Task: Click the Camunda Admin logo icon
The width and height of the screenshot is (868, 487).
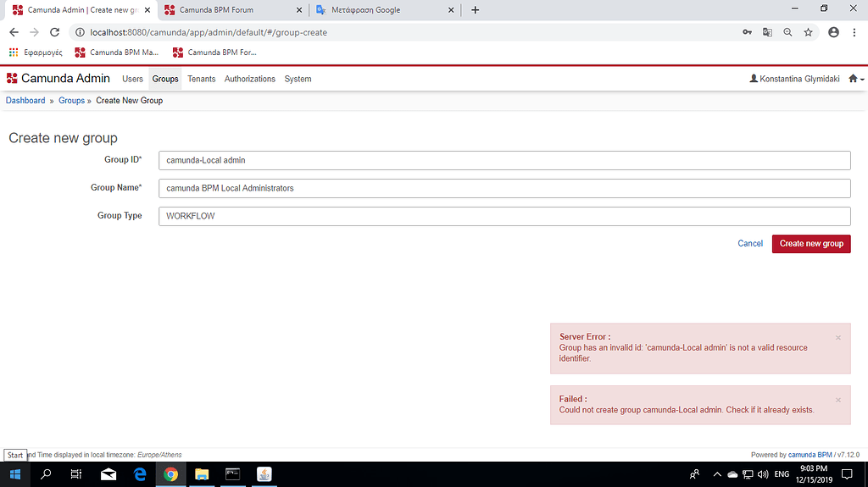Action: click(12, 79)
